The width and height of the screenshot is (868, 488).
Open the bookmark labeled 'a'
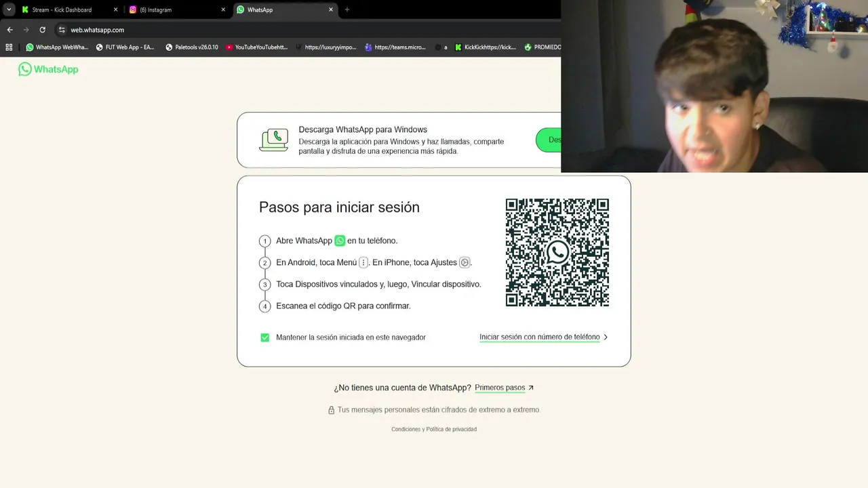click(x=441, y=47)
